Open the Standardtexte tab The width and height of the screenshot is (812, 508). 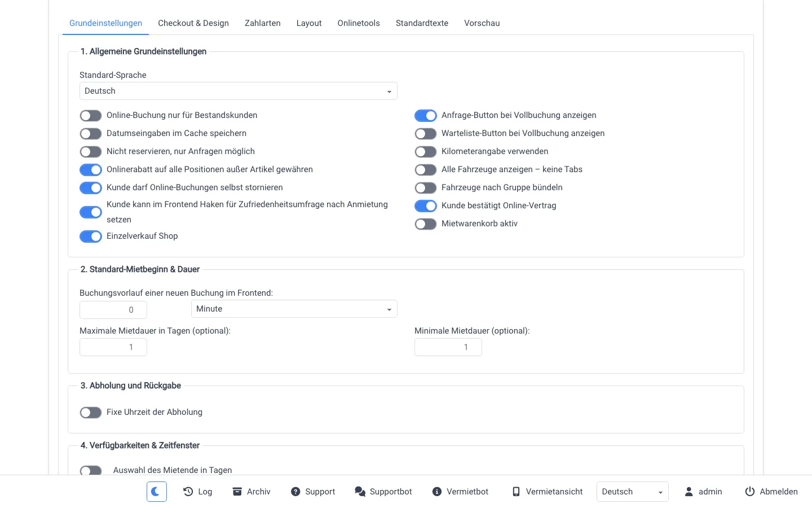[422, 23]
